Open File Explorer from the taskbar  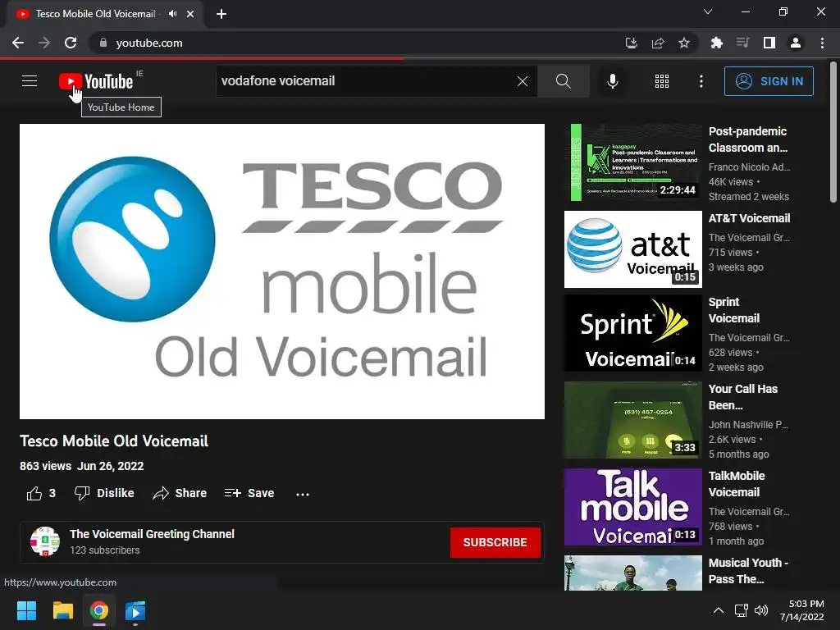point(63,610)
